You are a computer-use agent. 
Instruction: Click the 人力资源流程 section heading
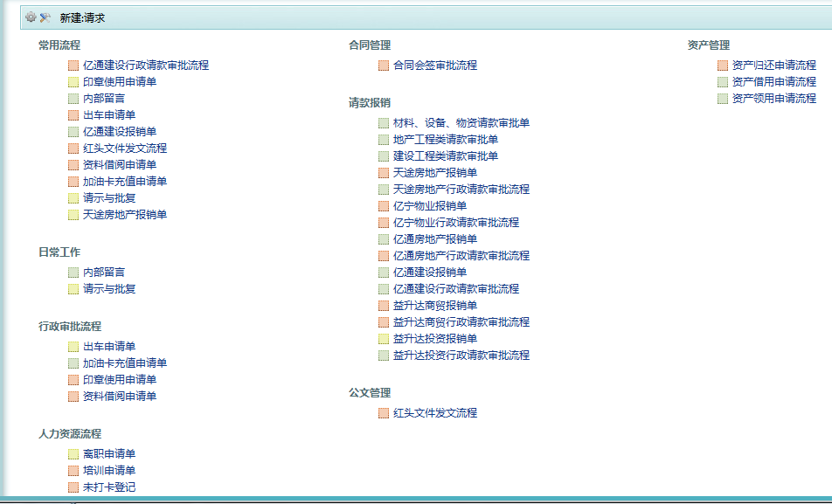(x=70, y=433)
